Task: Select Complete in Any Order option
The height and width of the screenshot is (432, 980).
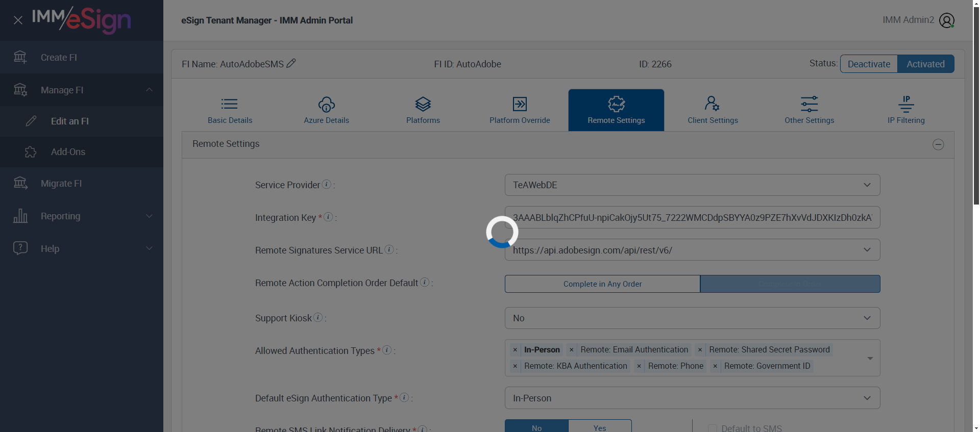Action: coord(602,284)
